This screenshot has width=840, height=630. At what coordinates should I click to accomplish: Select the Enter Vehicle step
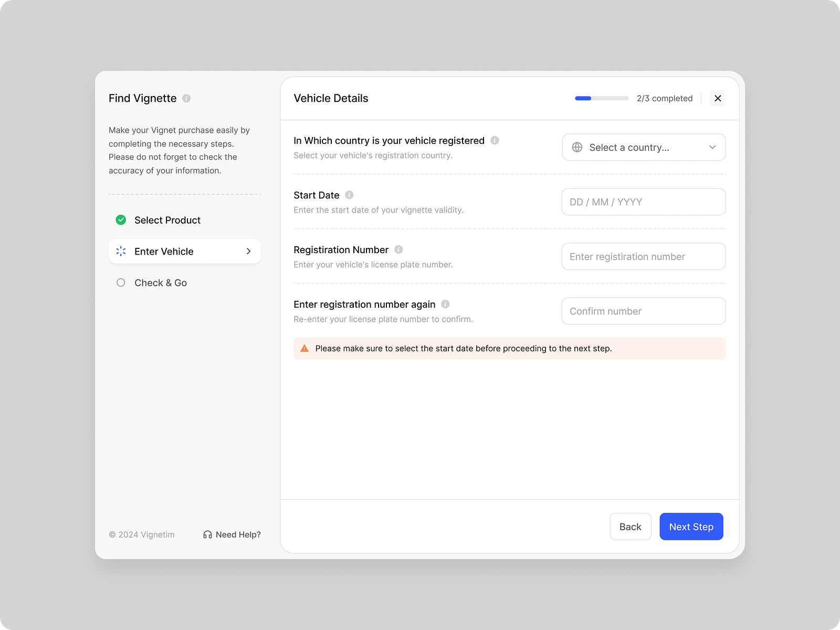pyautogui.click(x=173, y=251)
